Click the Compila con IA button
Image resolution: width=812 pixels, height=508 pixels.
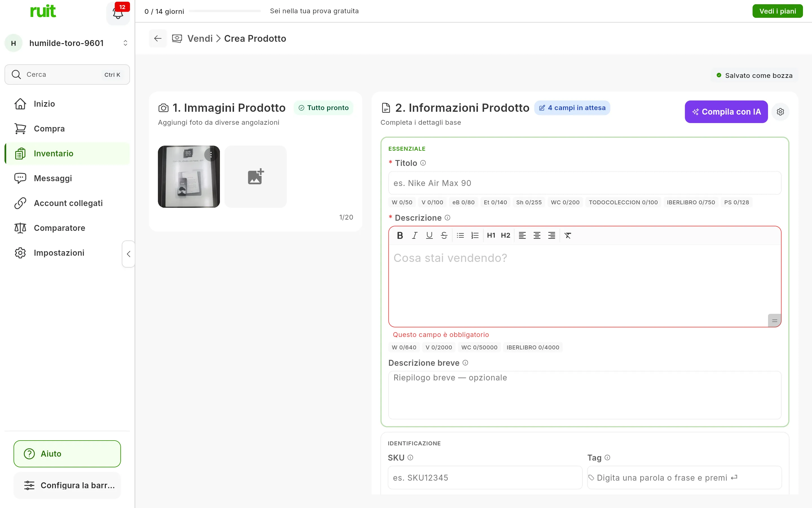[x=726, y=111]
